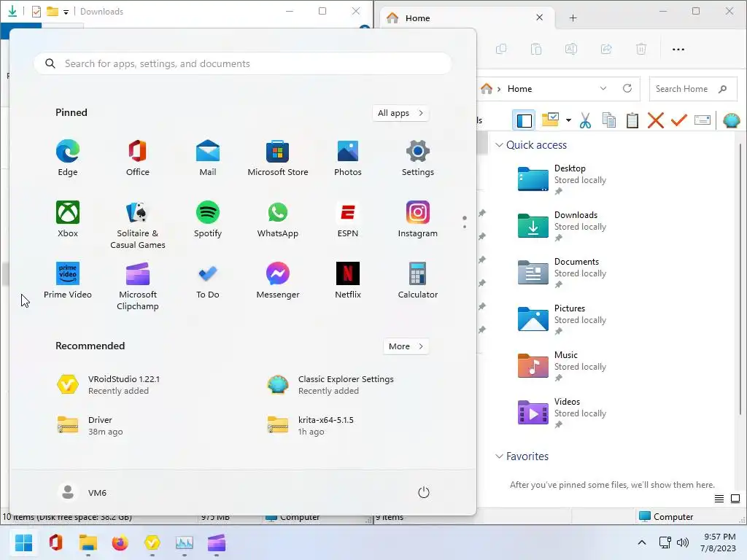Open Prime Video app

point(68,281)
